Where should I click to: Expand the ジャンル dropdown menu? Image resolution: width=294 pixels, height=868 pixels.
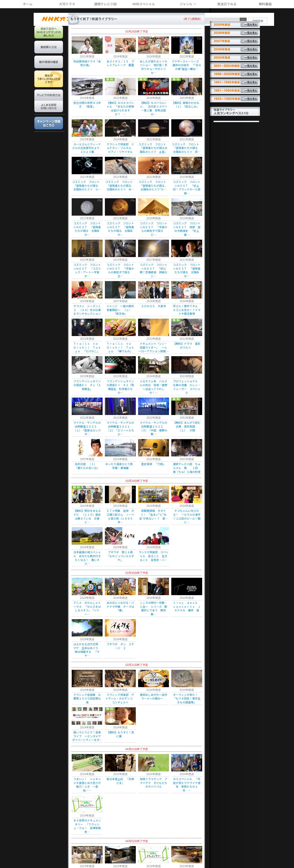(x=188, y=4)
